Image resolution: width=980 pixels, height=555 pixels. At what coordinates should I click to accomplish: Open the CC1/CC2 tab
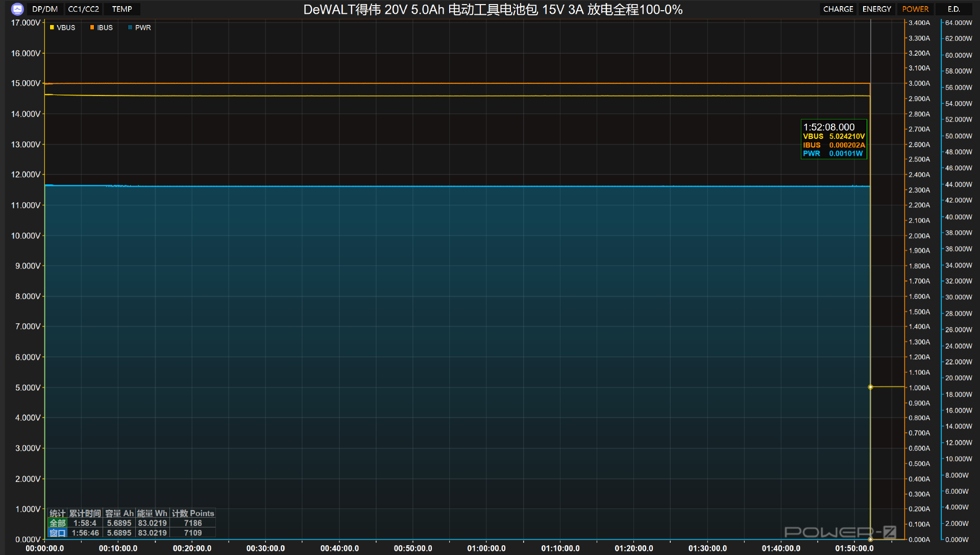pyautogui.click(x=84, y=9)
